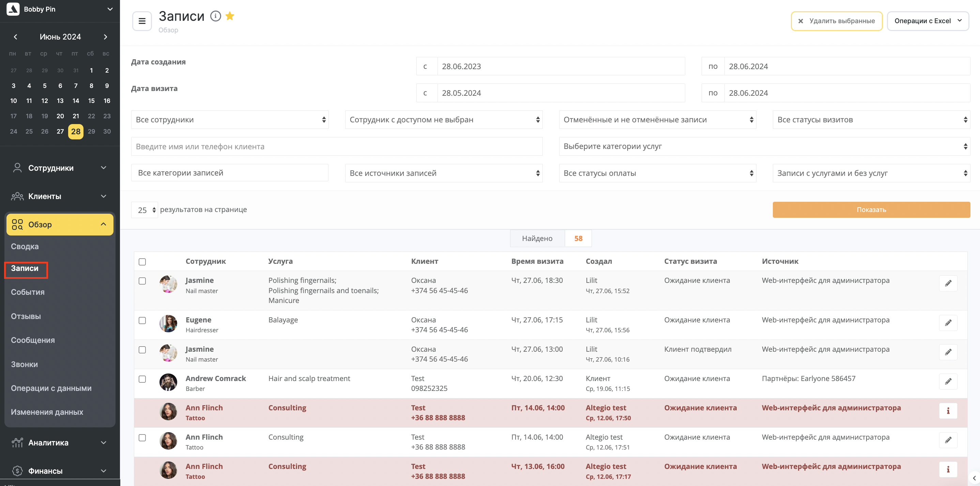Viewport: 980px width, 486px height.
Task: Click the Аналитика chart icon
Action: point(17,443)
